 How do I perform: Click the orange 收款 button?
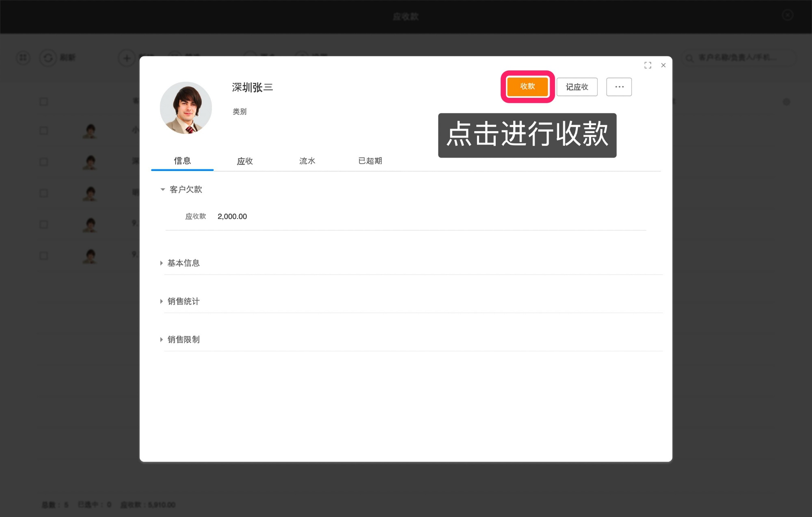coord(527,87)
